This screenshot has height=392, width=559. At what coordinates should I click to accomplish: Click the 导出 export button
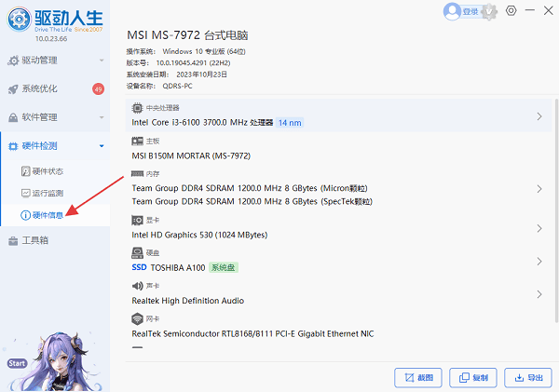click(526, 377)
